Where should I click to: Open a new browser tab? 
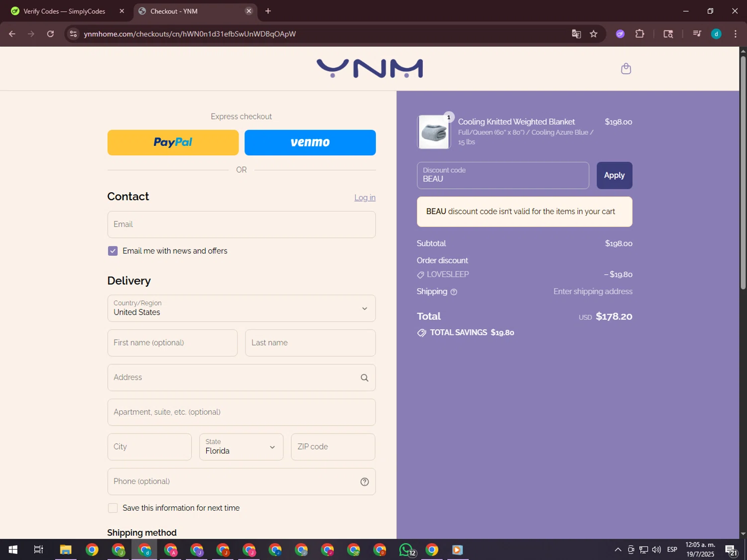268,11
